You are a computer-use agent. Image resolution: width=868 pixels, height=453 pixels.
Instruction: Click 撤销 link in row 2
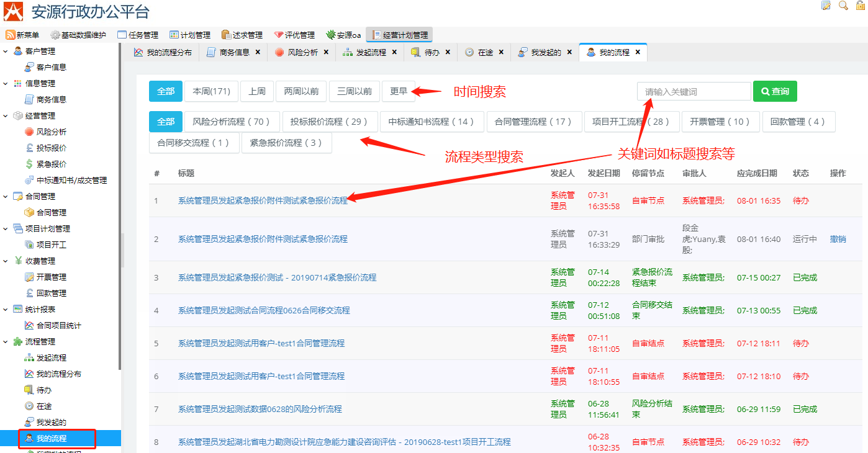(x=838, y=239)
